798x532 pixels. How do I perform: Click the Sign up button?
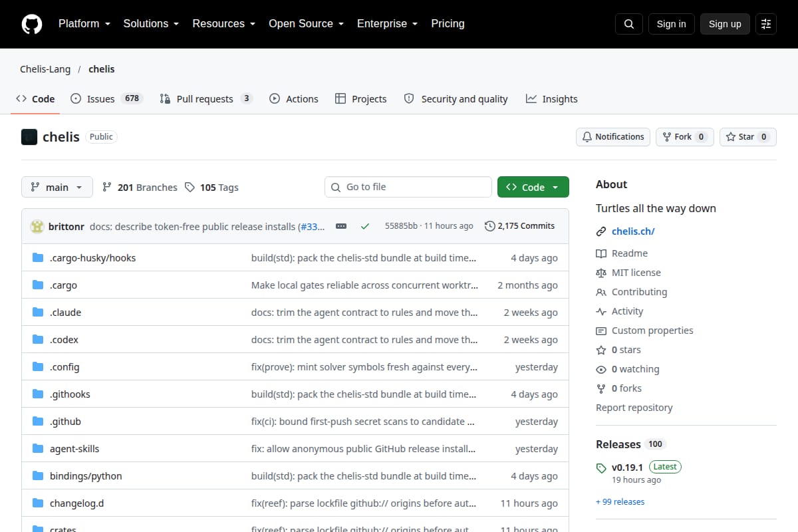coord(725,24)
